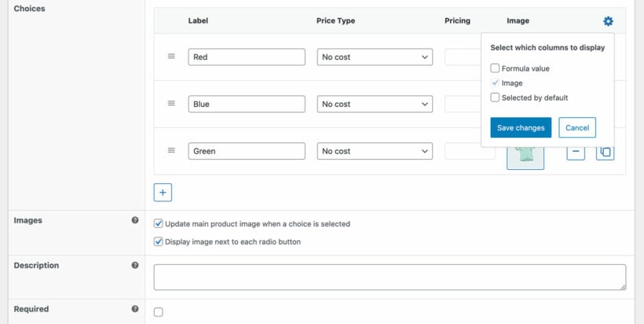
Task: Click the Pricing column header
Action: [x=457, y=20]
